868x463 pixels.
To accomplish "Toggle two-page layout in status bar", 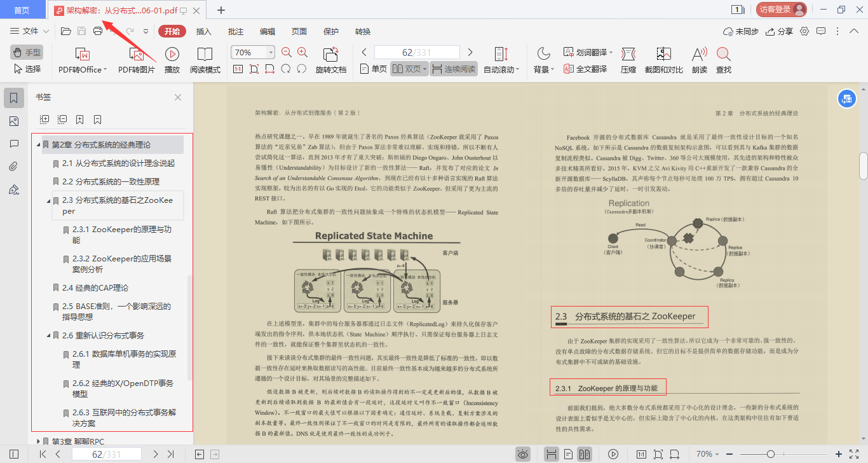I will (x=585, y=454).
